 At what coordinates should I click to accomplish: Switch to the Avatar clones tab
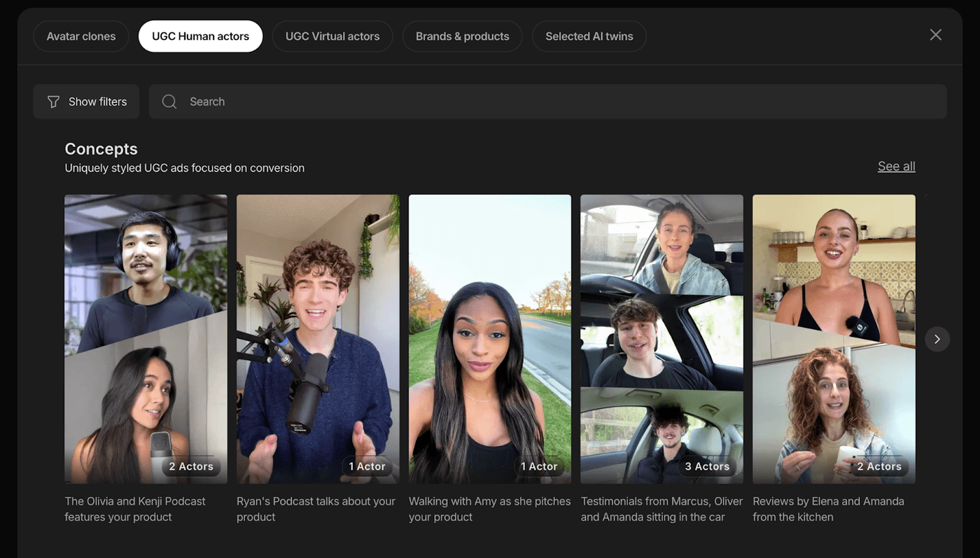(x=81, y=36)
